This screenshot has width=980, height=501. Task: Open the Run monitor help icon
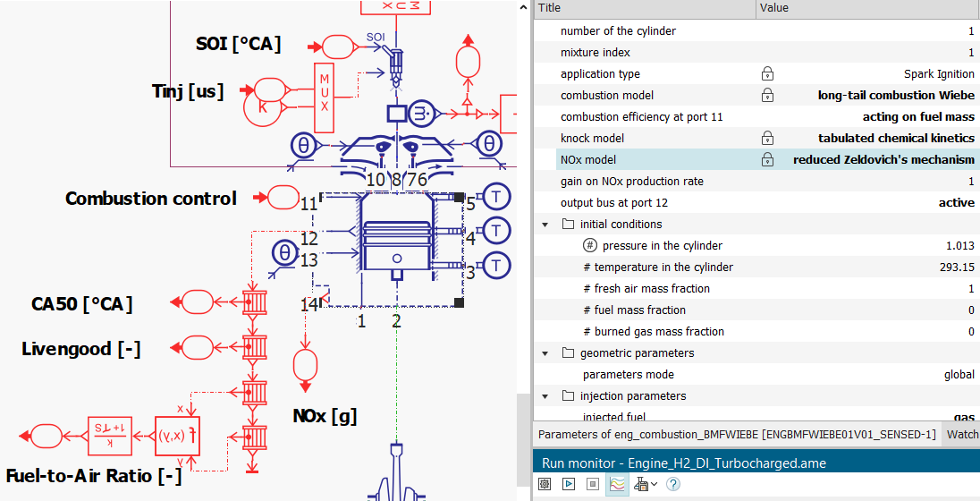click(672, 484)
